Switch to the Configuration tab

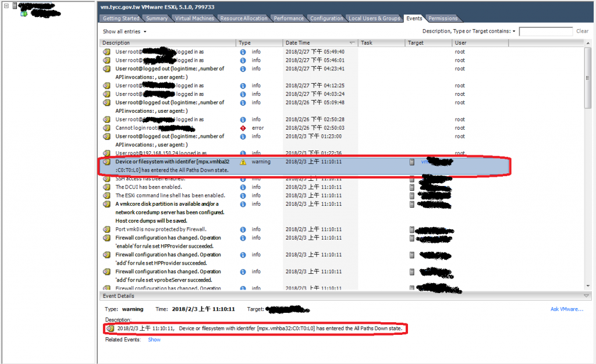tap(327, 18)
